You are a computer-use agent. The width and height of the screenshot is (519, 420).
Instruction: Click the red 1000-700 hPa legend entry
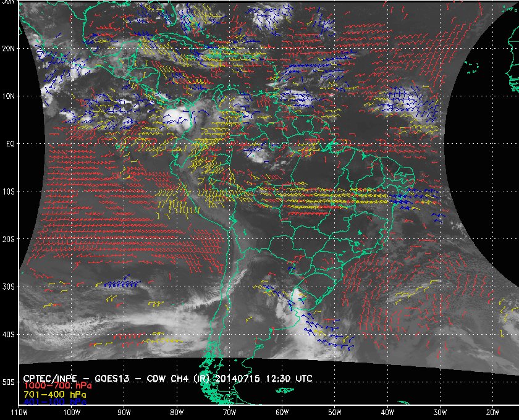click(57, 386)
